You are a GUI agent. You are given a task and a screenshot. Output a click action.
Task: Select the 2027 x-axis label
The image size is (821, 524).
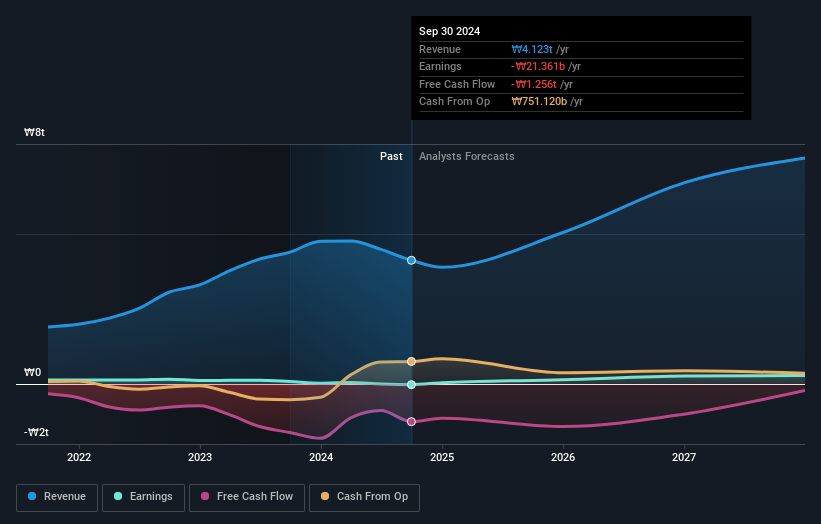tap(684, 458)
